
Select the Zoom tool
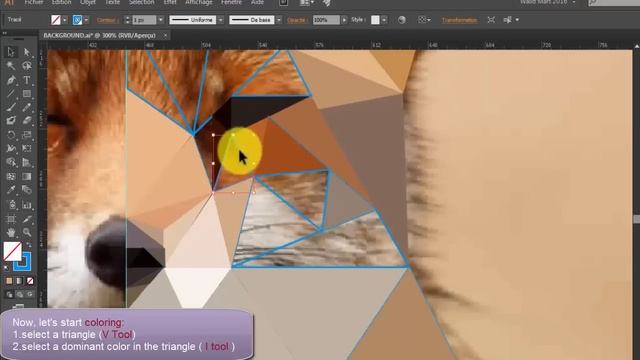pos(27,233)
